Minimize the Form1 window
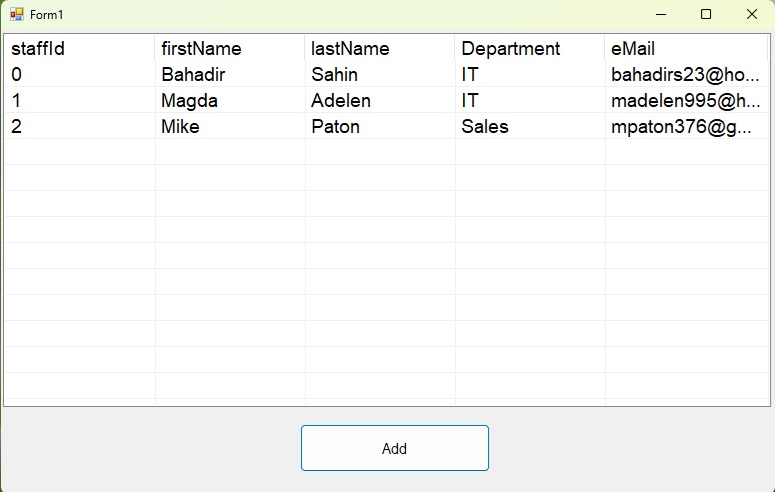Image resolution: width=775 pixels, height=492 pixels. [x=661, y=15]
